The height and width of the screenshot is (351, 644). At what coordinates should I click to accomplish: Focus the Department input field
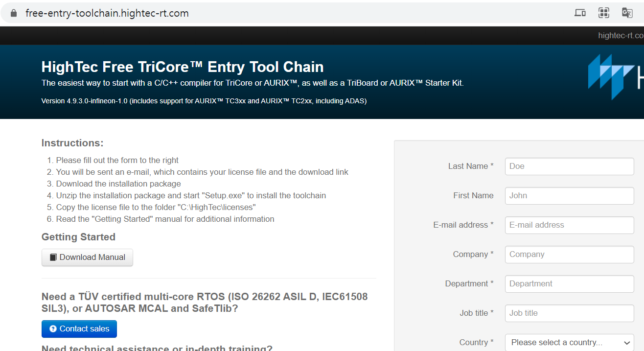tap(570, 284)
